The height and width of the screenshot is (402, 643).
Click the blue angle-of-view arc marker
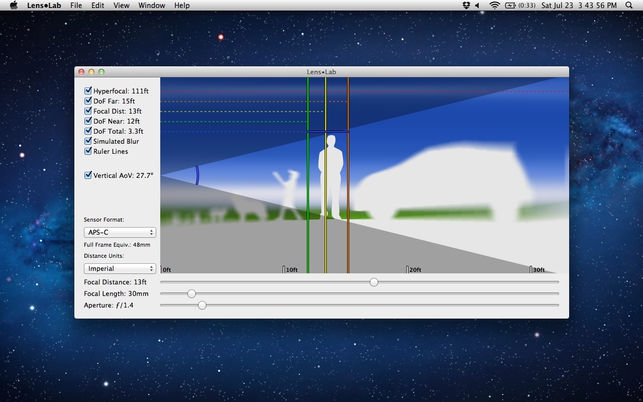click(197, 175)
